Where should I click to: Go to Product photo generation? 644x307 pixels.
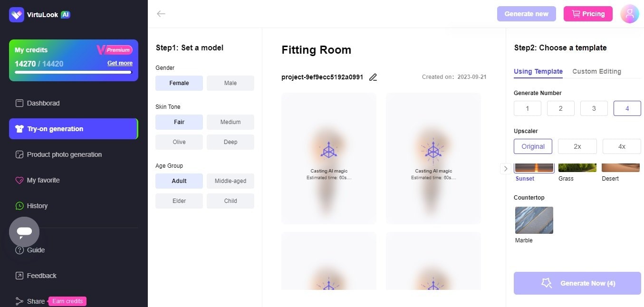74,154
